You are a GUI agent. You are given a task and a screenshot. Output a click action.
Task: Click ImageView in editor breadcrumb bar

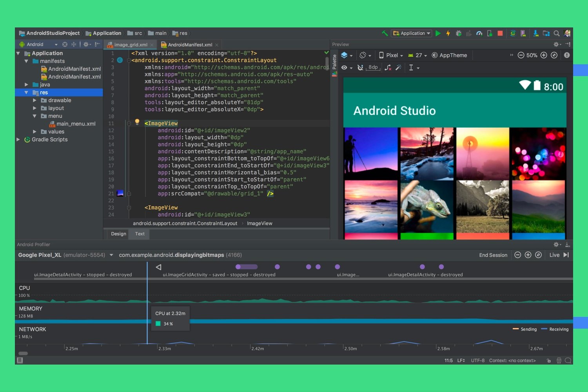click(x=260, y=223)
